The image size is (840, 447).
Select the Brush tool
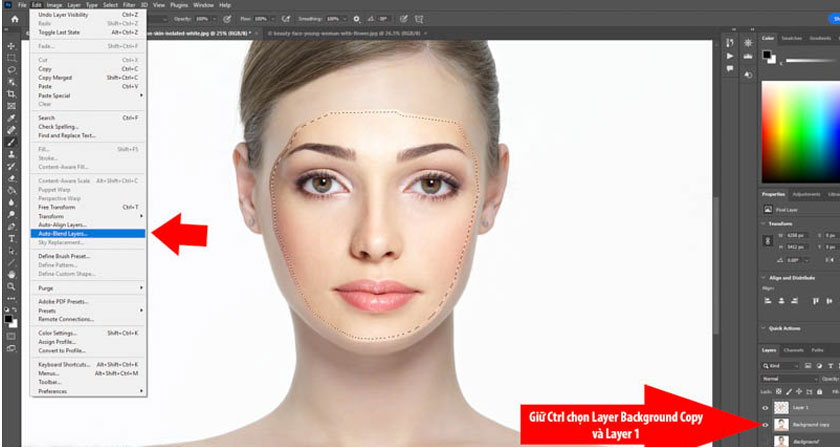[x=11, y=142]
